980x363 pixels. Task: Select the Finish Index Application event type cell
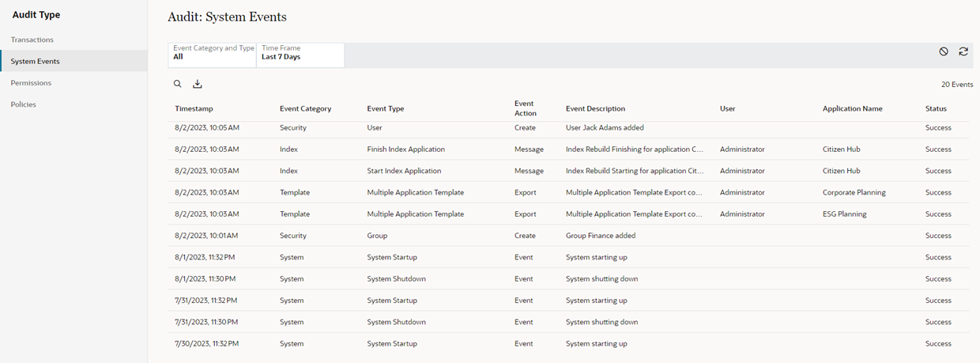405,149
